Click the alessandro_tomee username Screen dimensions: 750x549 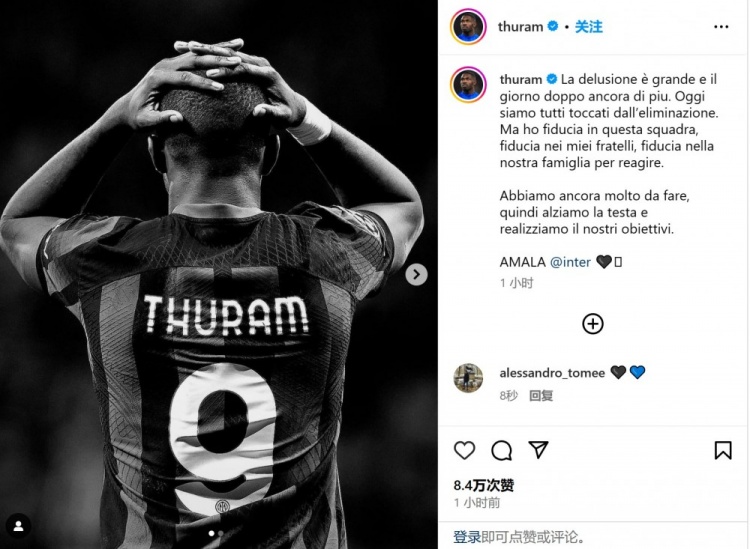point(552,373)
